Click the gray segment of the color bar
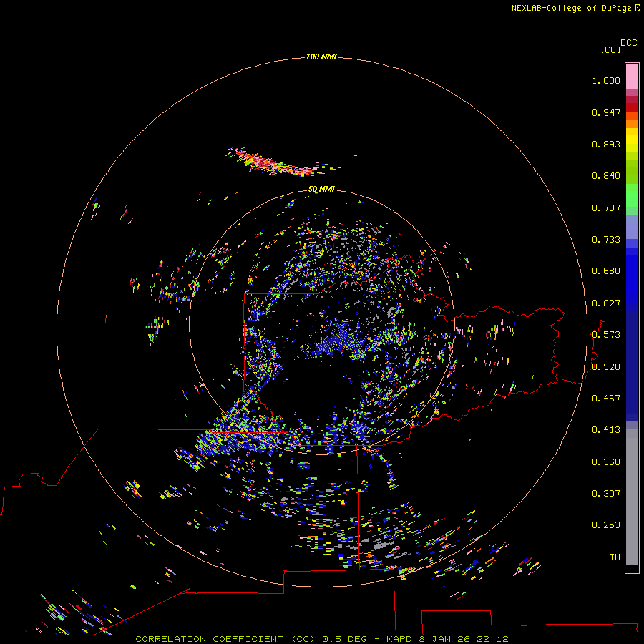Image resolution: width=644 pixels, height=644 pixels. 632,497
